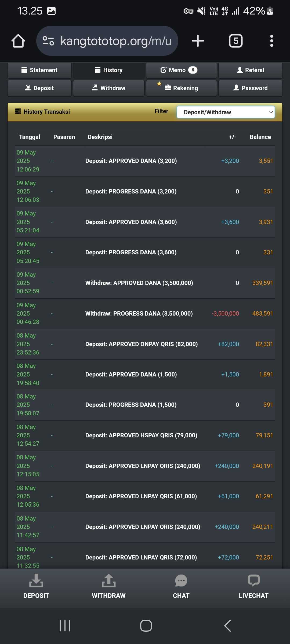Image resolution: width=290 pixels, height=644 pixels.
Task: Tap the browser home icon
Action: 18,41
